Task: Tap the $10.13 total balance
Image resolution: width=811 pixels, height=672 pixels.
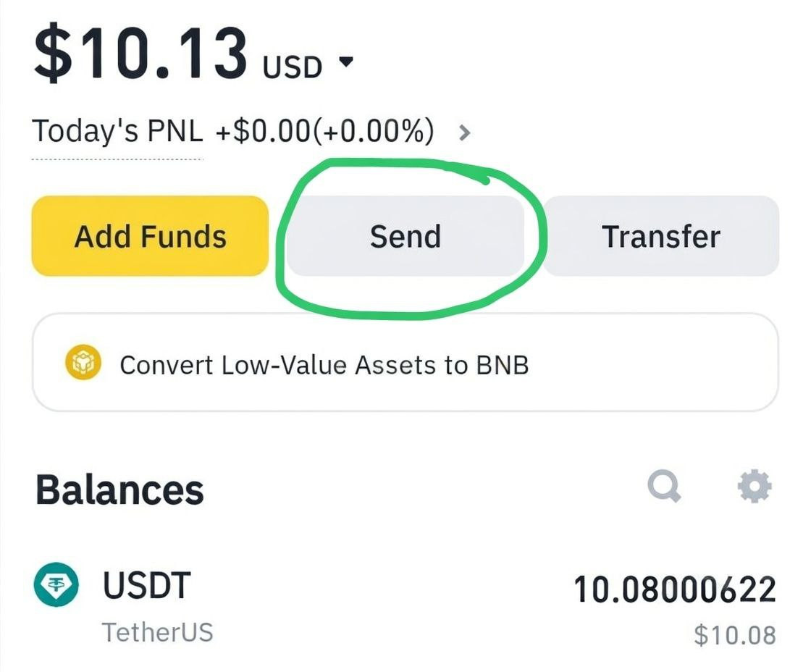Action: pyautogui.click(x=140, y=54)
